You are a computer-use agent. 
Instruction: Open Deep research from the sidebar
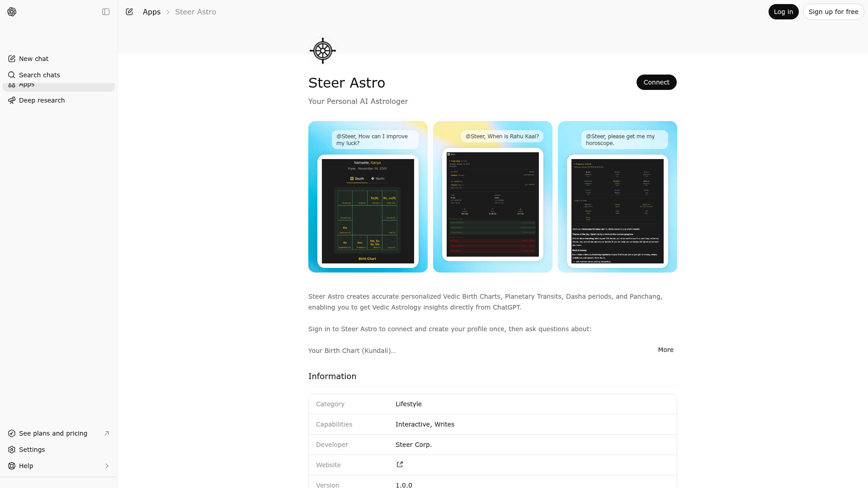[x=41, y=100]
